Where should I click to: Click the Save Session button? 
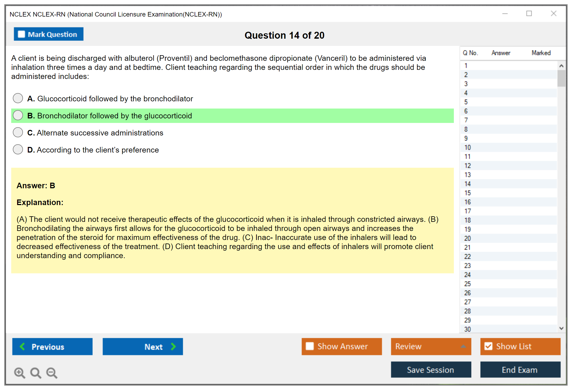click(431, 370)
